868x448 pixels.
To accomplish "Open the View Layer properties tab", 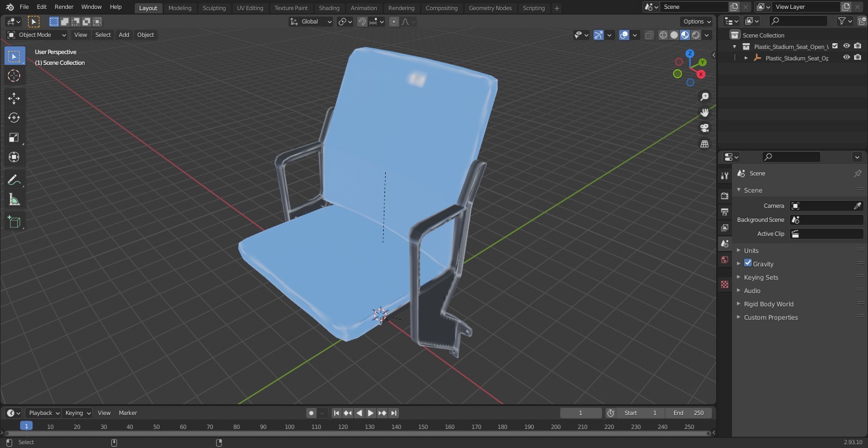I will click(x=724, y=227).
